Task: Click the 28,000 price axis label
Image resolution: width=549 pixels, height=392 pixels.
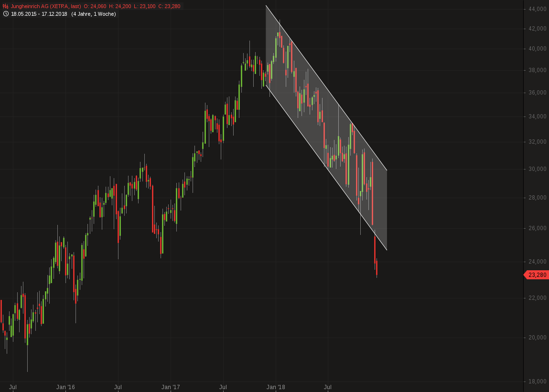Action: click(x=538, y=198)
